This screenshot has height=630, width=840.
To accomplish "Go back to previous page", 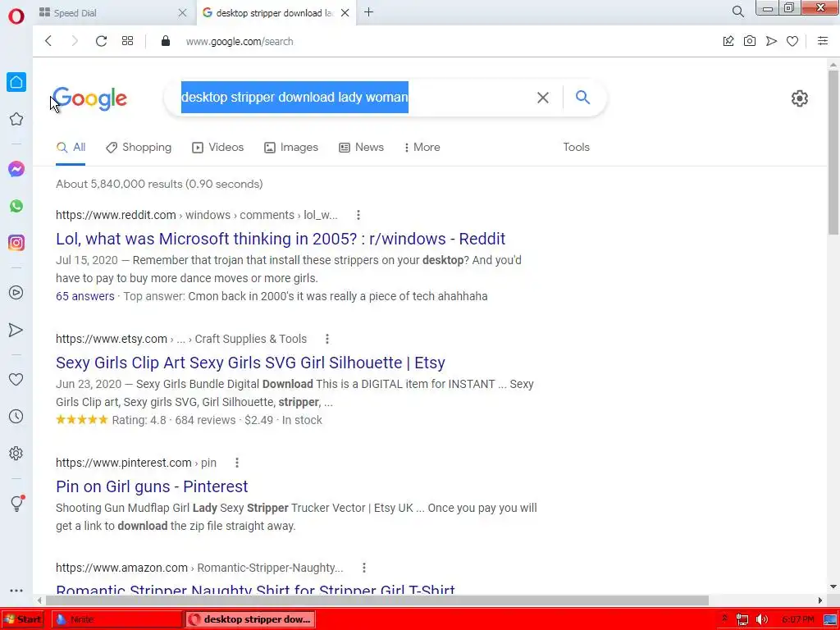I will click(48, 41).
